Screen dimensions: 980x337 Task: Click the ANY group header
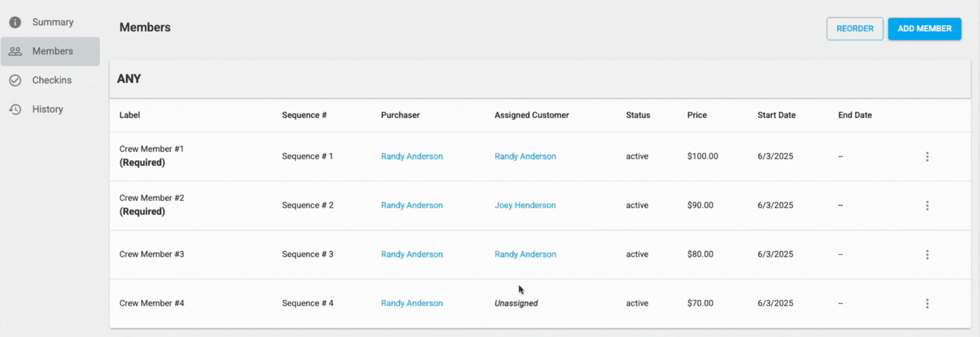click(129, 79)
